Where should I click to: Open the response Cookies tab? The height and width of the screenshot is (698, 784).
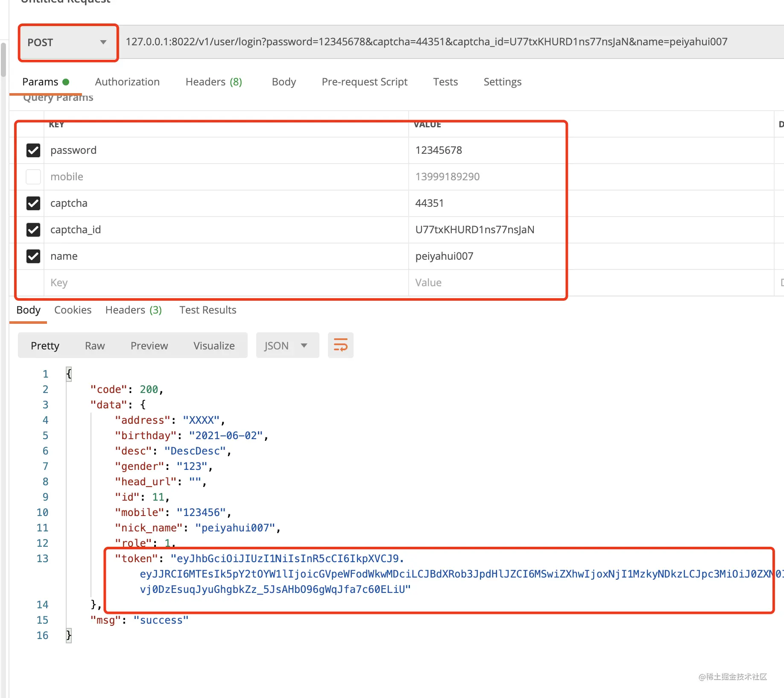pos(73,310)
